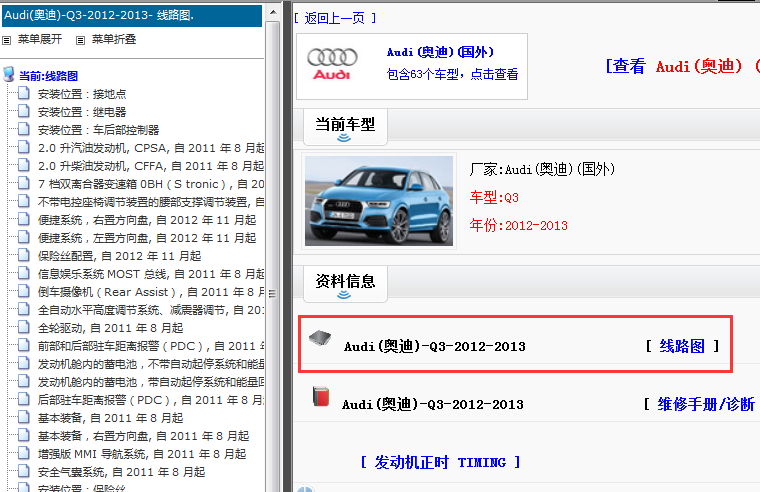Open Audi (奥迪) (国外) brand link
This screenshot has height=492, width=760.
440,52
